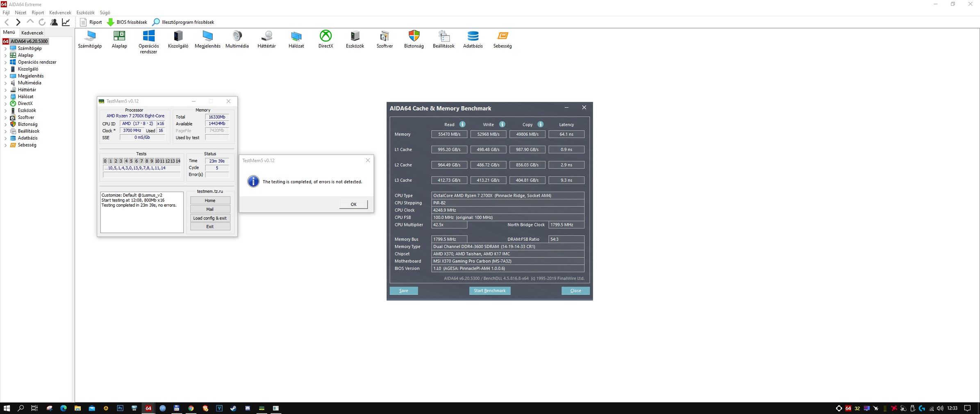
Task: Click Save in the Cache & Memory Benchmark window
Action: [404, 290]
